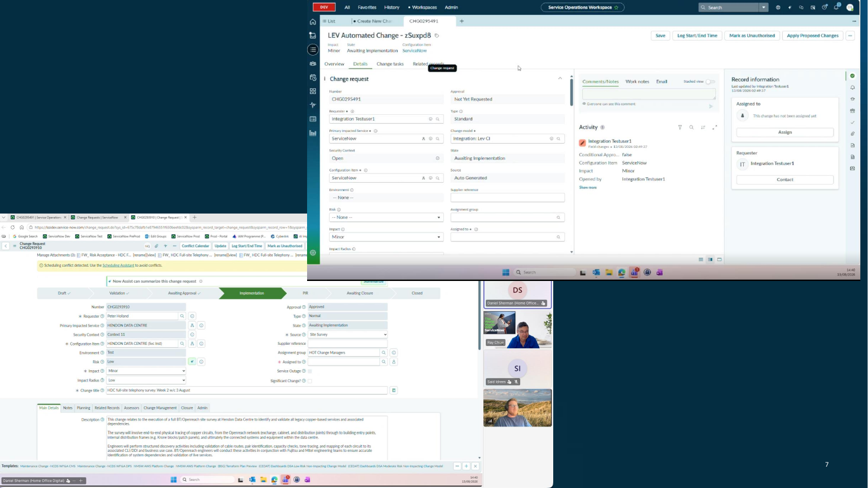Viewport: 868px width, 488px height.
Task: Click the back arrow in Change Request form header
Action: 5,246
